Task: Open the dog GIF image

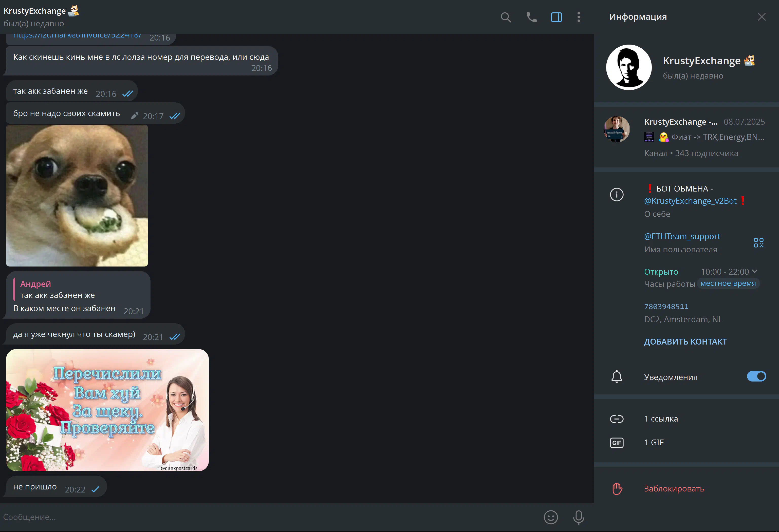Action: (77, 196)
